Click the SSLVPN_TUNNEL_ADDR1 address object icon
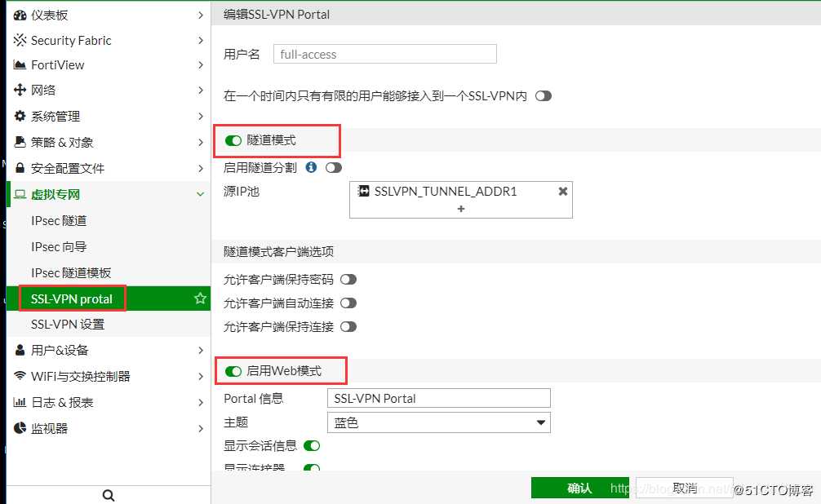This screenshot has width=821, height=504. click(363, 191)
